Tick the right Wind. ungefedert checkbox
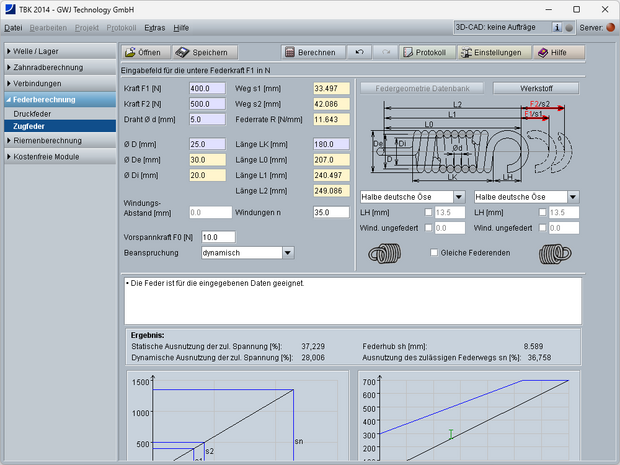Screen dimensions: 620x465 542,228
